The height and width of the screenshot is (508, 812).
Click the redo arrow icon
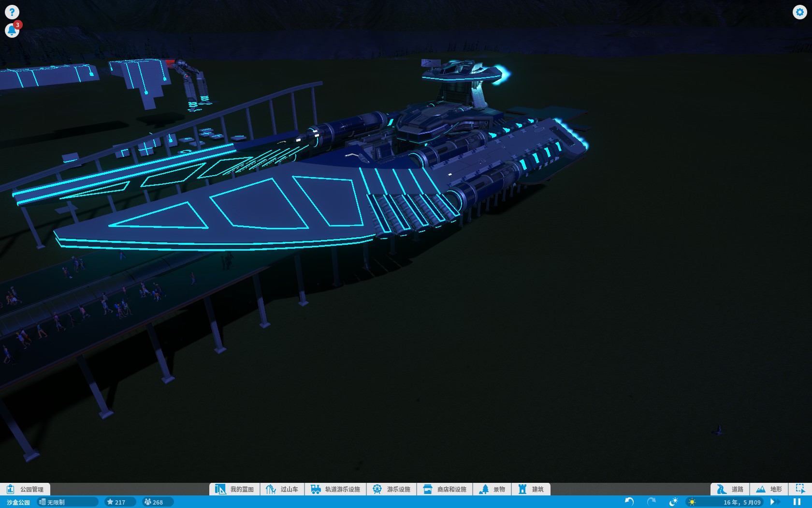pos(651,502)
